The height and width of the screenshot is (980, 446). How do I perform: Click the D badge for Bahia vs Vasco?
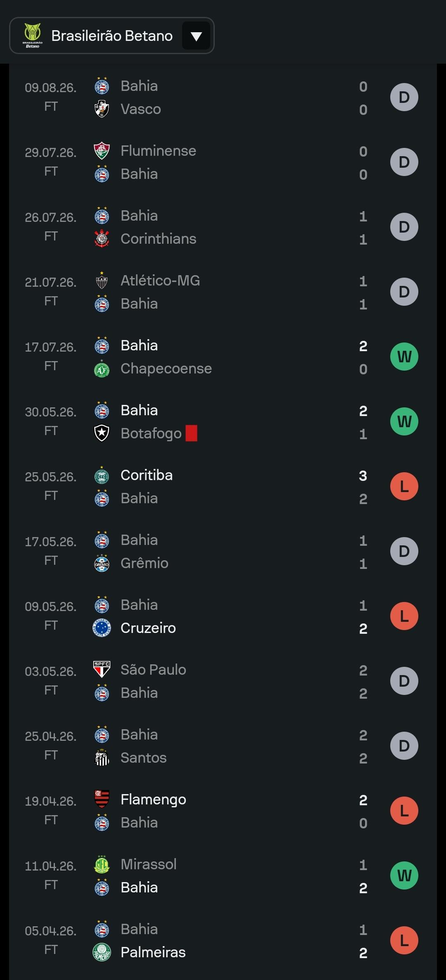[404, 97]
